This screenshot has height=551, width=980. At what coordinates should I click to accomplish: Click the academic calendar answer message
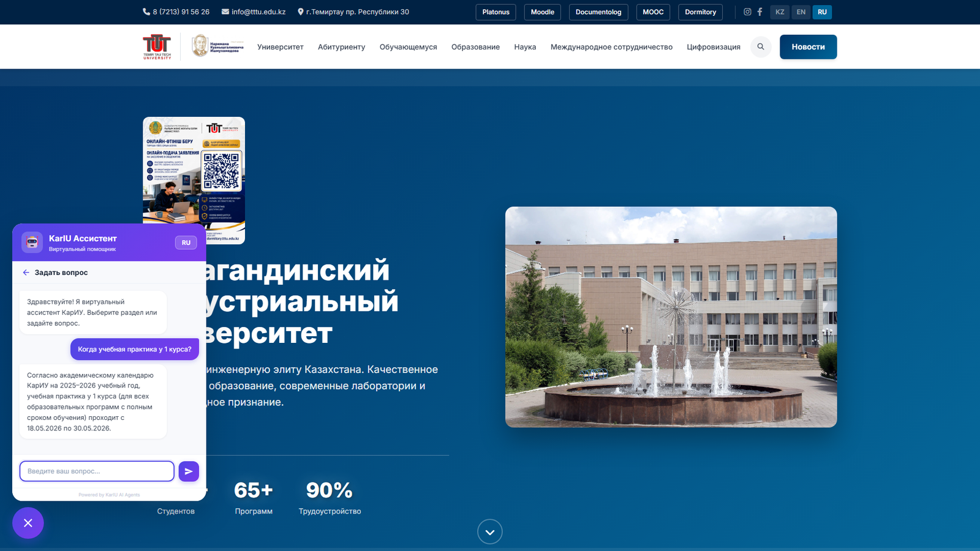(x=93, y=402)
